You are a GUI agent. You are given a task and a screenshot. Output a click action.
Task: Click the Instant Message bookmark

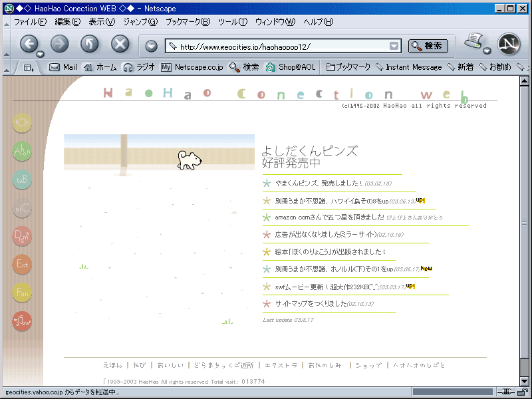(409, 67)
